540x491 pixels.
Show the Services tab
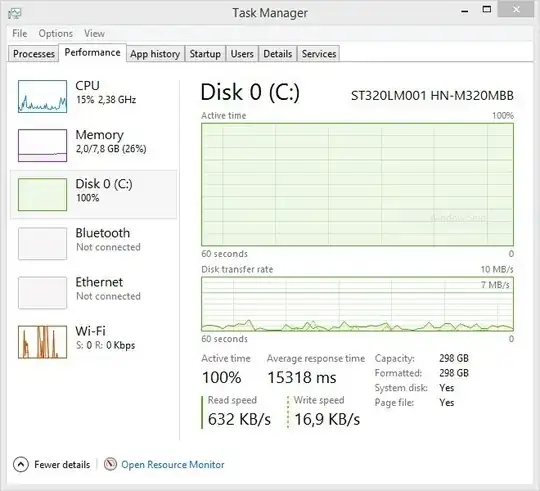pyautogui.click(x=319, y=54)
